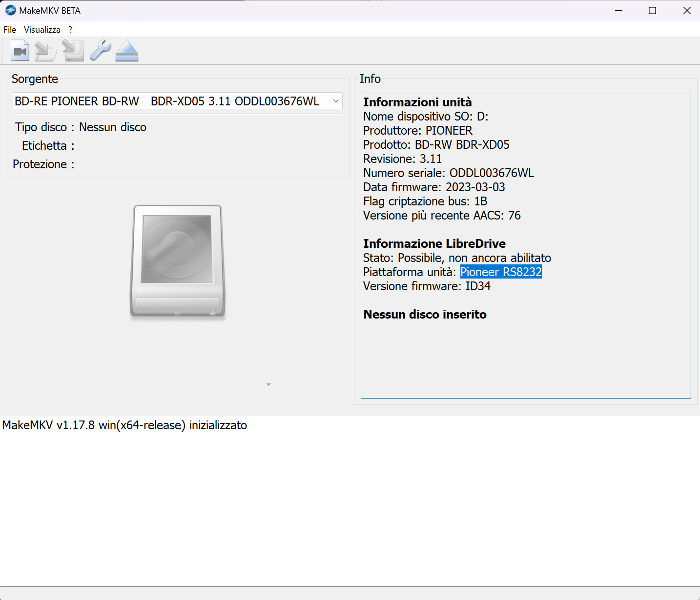The width and height of the screenshot is (700, 600).
Task: Click Data firmware: 2023-03-03 line
Action: pos(434,187)
